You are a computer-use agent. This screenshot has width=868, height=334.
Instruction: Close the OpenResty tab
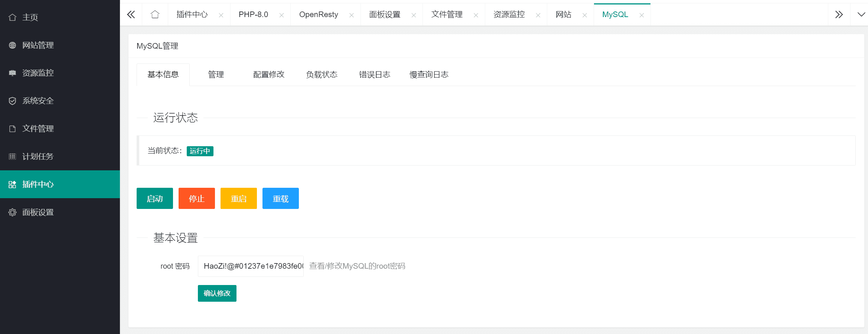(x=351, y=15)
